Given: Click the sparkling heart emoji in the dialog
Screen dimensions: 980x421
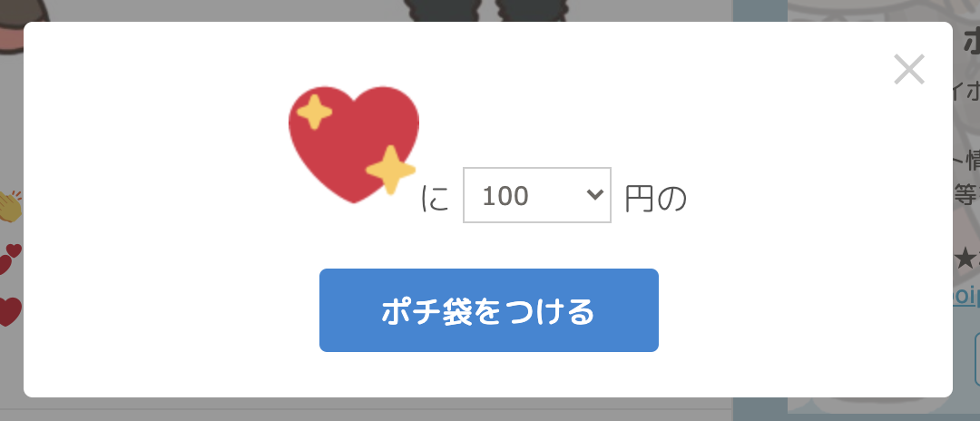Looking at the screenshot, I should tap(354, 144).
